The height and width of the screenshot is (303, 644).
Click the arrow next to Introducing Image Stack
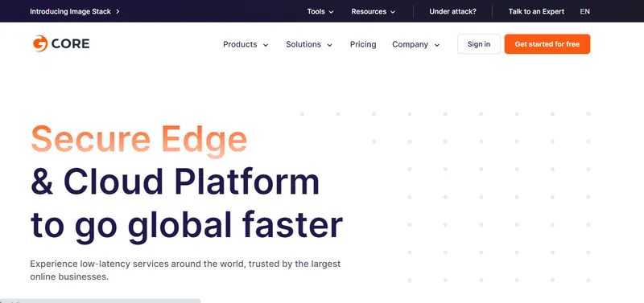[118, 11]
